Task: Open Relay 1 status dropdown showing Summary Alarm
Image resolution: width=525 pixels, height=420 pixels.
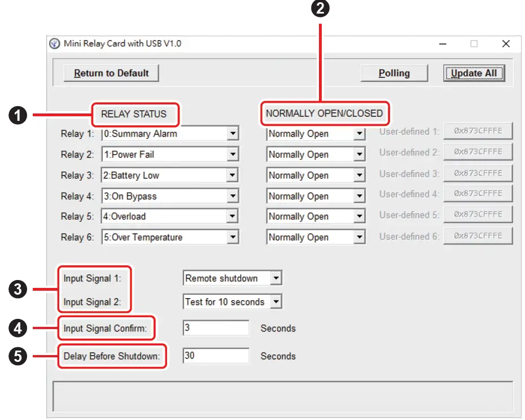Action: point(170,134)
